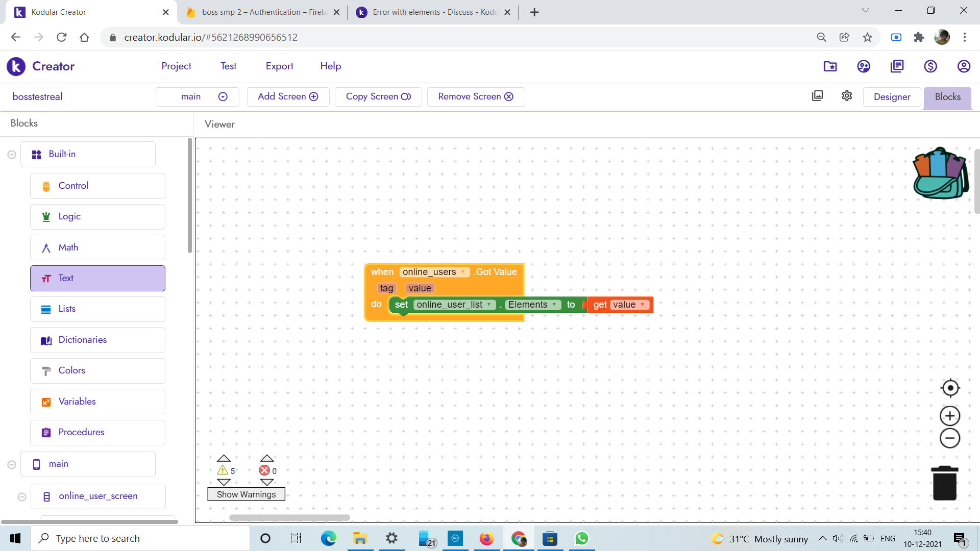The height and width of the screenshot is (551, 980).
Task: Open the project settings gear icon
Action: (847, 96)
